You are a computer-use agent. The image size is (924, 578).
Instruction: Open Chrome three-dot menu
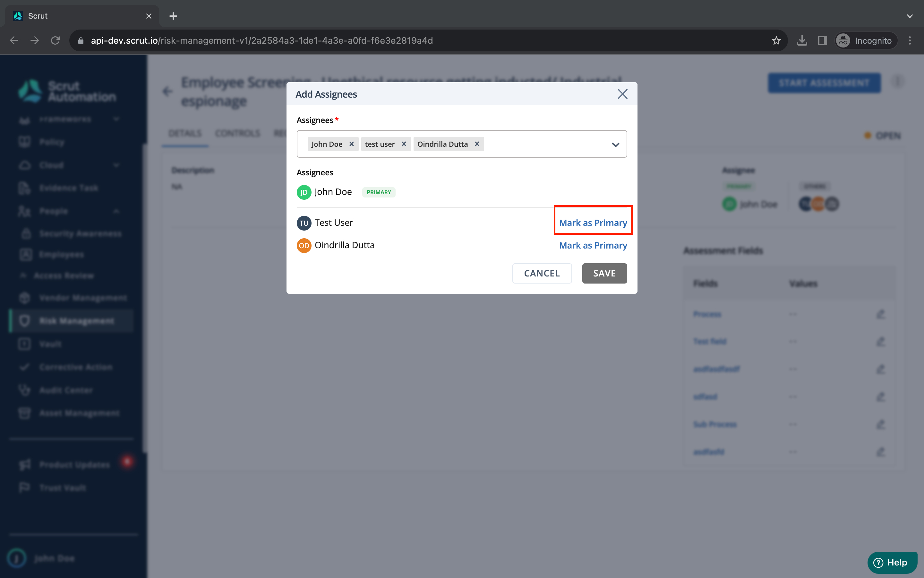pos(910,40)
